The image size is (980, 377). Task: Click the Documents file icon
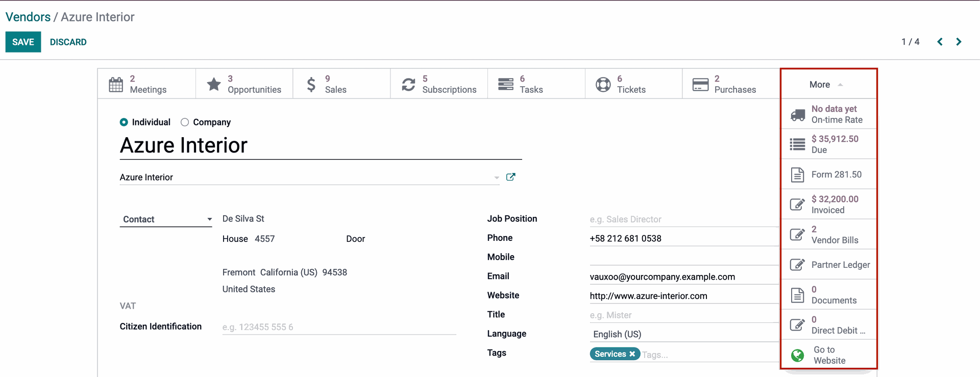(798, 295)
